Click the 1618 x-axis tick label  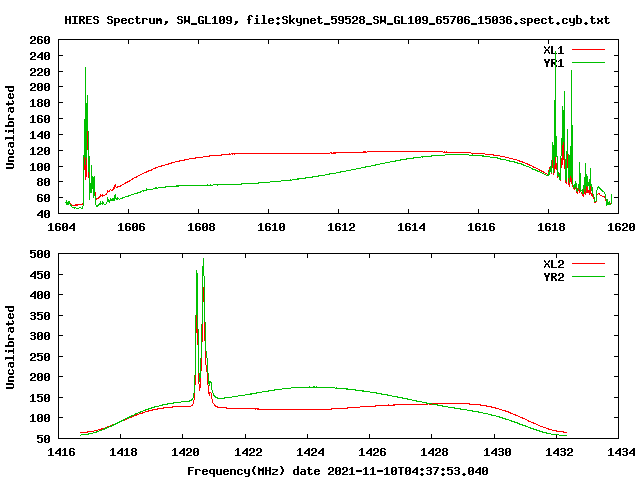coord(551,227)
